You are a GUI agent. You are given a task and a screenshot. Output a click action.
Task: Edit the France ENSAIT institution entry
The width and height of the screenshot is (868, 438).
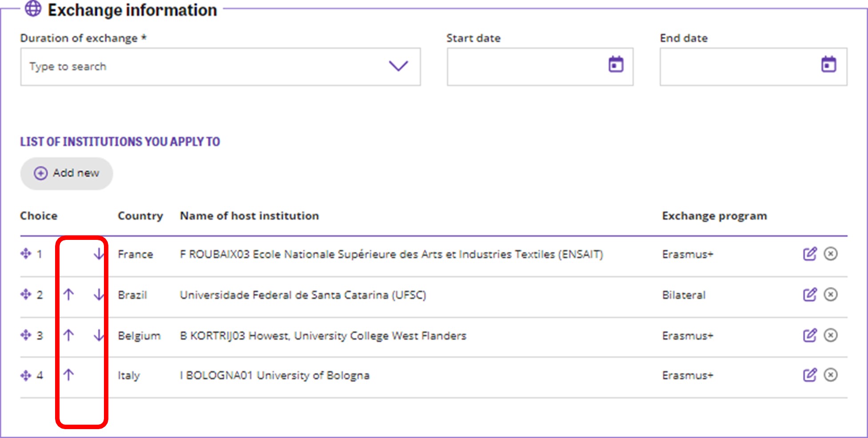coord(809,254)
